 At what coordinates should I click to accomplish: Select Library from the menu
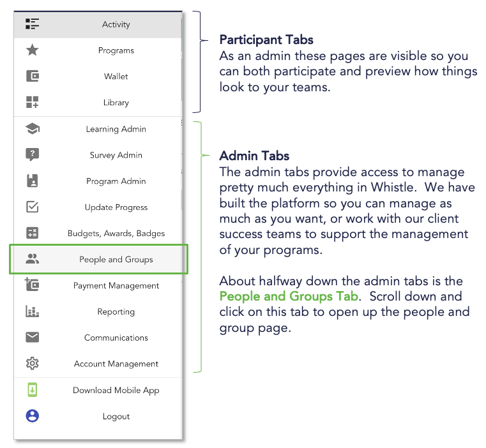click(x=98, y=102)
